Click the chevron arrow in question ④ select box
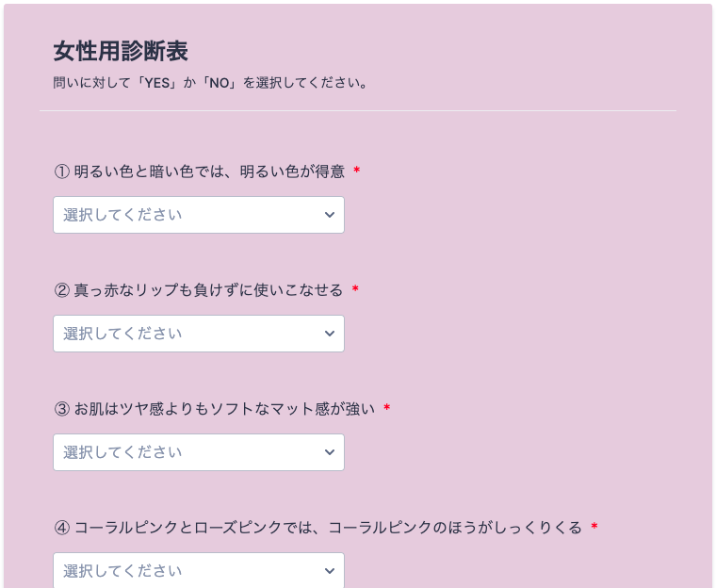 [x=329, y=570]
